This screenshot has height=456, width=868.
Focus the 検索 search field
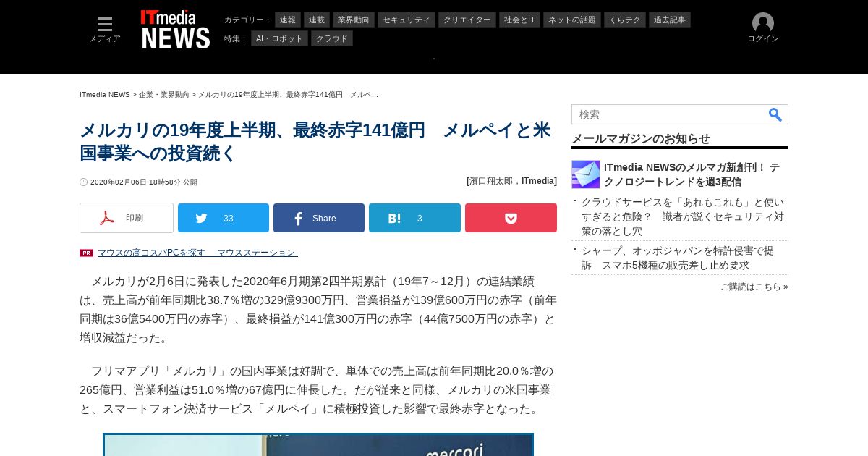click(669, 114)
